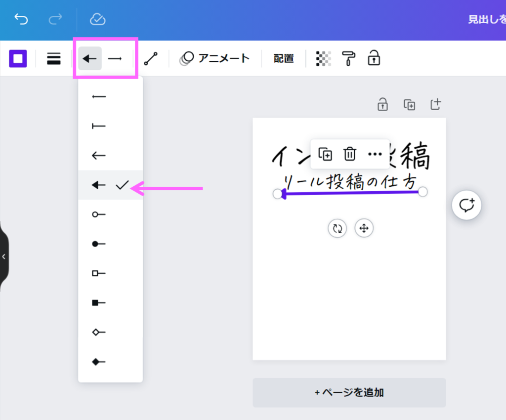Screen dimensions: 506x420
Task: Open the line style thickness menu
Action: click(53, 59)
